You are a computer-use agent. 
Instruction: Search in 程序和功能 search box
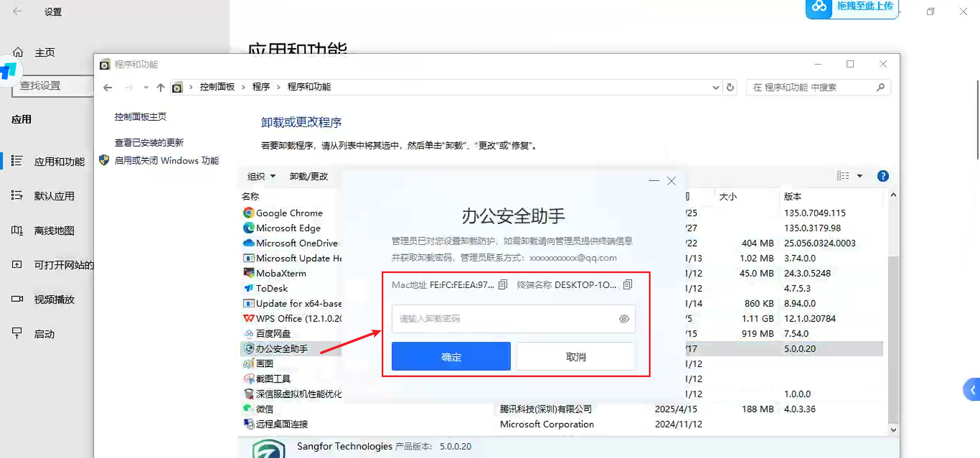click(x=818, y=87)
